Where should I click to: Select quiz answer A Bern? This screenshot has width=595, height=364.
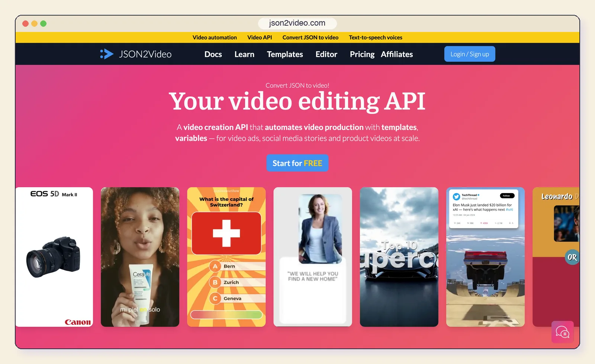tap(237, 266)
